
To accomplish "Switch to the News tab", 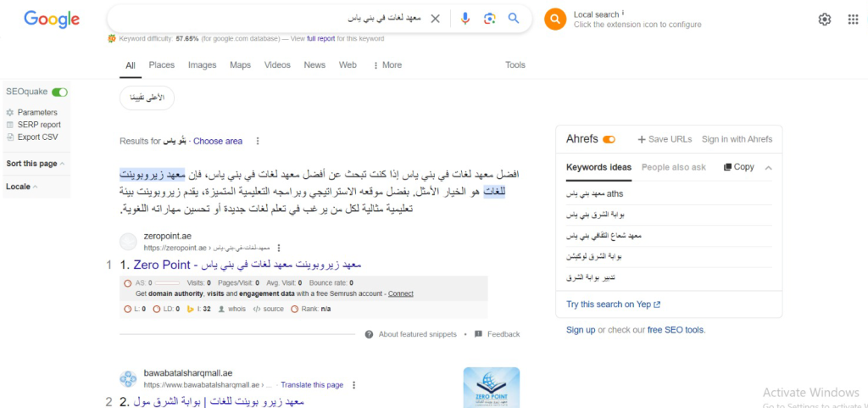I will point(314,64).
